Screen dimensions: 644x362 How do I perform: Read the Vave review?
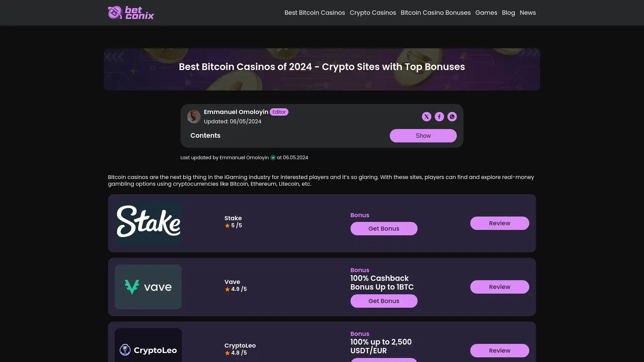click(499, 287)
